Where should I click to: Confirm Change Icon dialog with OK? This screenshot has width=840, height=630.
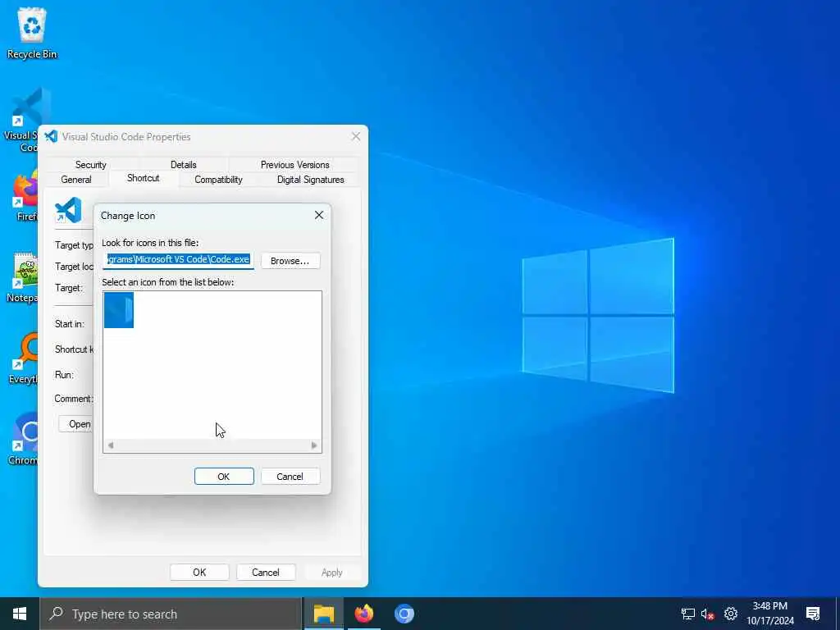point(224,477)
